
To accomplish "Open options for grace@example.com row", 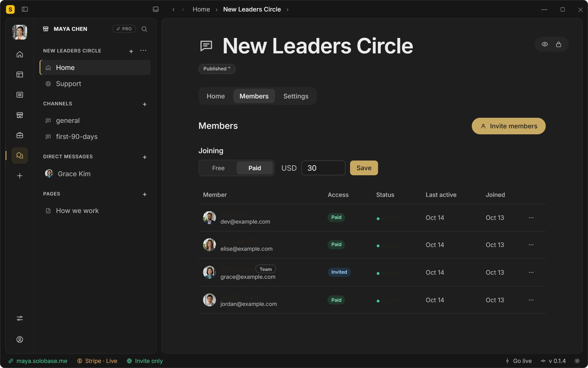I will [531, 272].
